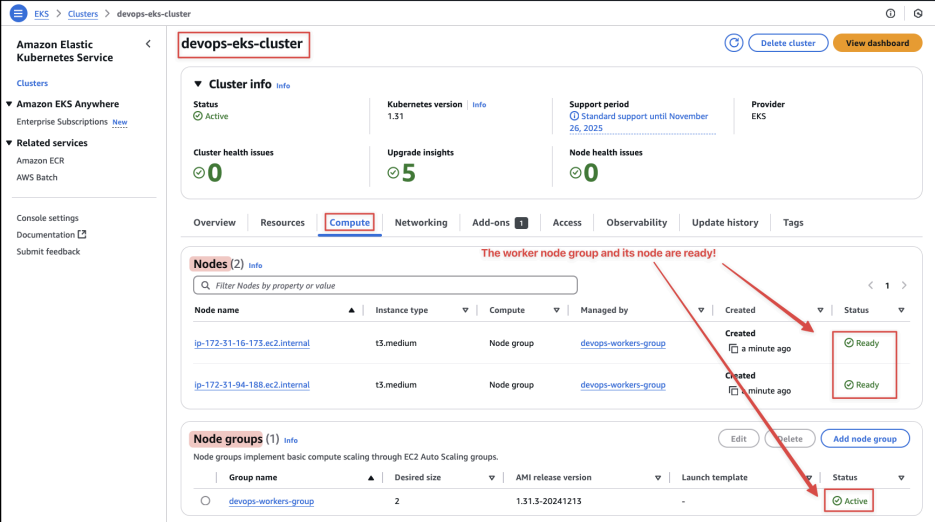Screen dimensions: 935x522
Task: Open the Add-ons tab
Action: [500, 223]
